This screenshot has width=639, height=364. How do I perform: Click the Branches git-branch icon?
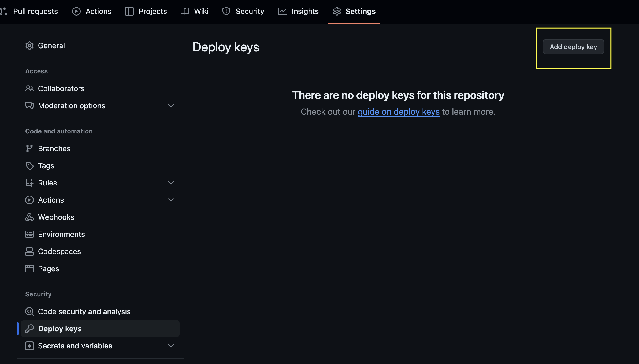coord(29,148)
